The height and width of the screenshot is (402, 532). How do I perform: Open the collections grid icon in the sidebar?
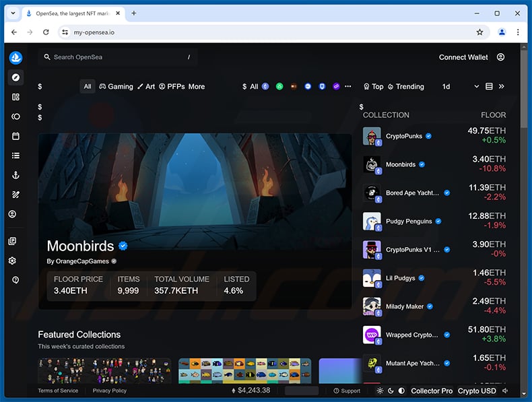click(15, 97)
